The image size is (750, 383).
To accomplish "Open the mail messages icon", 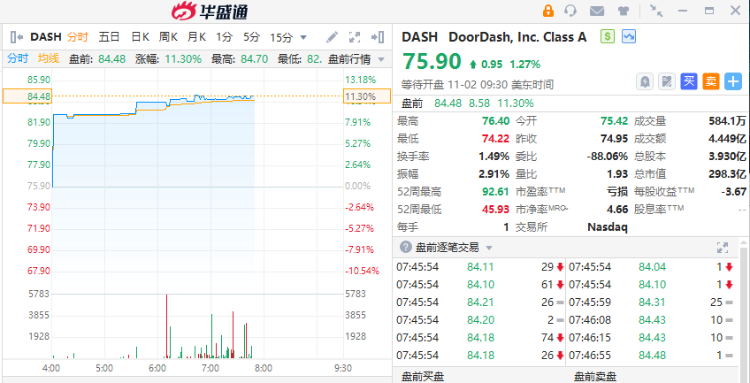I will coord(596,11).
